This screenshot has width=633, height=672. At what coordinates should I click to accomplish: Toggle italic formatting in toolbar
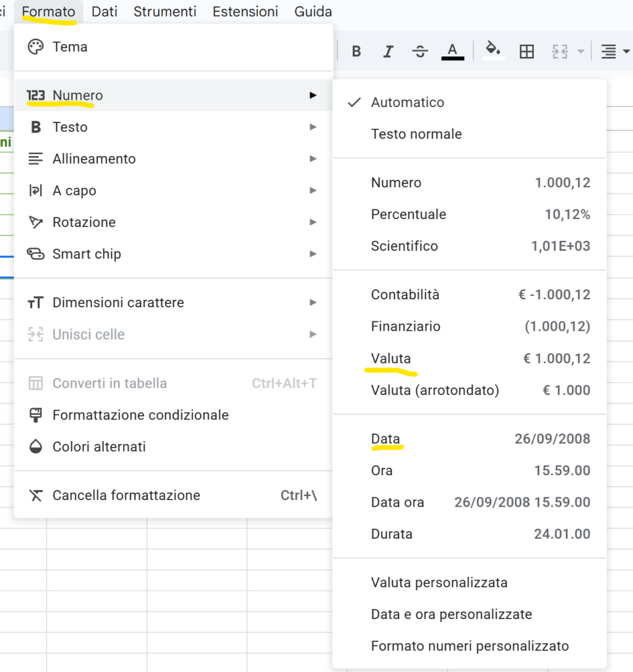(x=388, y=52)
